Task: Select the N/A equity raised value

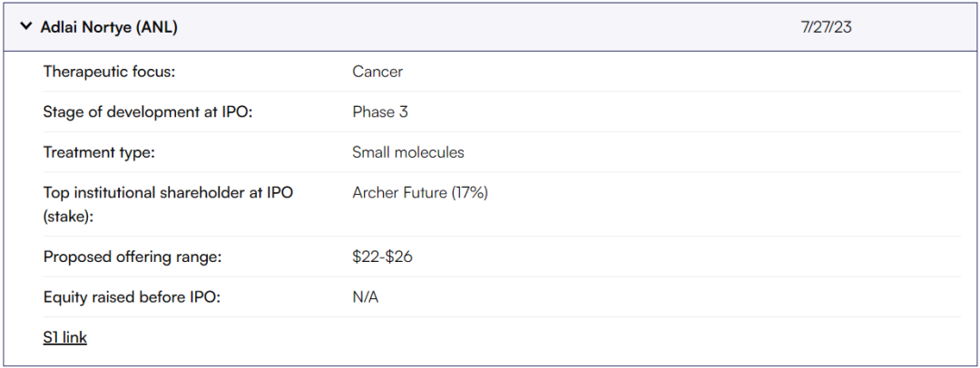Action: click(366, 297)
